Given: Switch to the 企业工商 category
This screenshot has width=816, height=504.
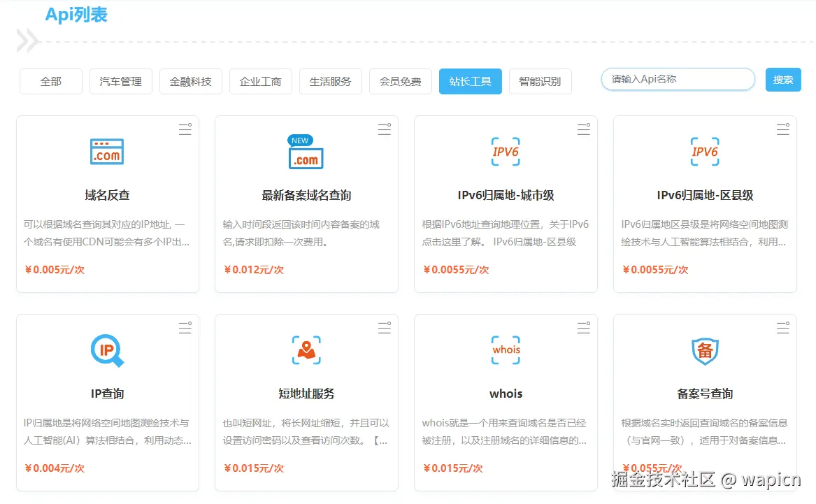Looking at the screenshot, I should pos(261,82).
